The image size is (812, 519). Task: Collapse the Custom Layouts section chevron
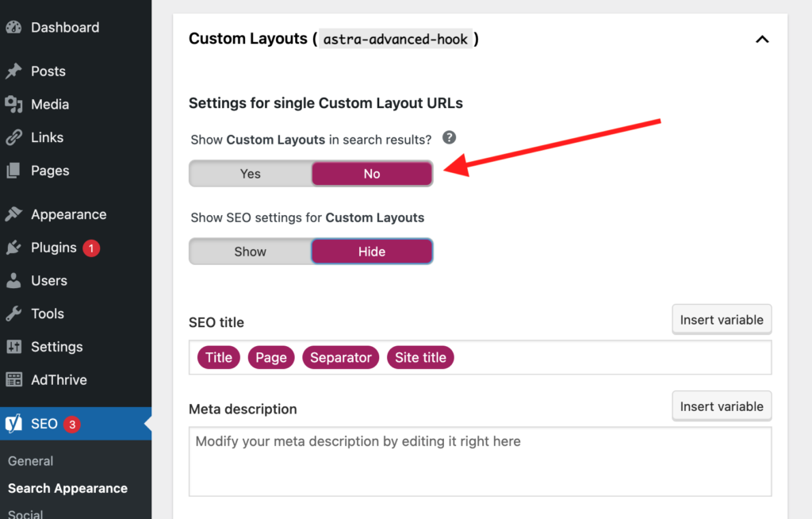coord(762,40)
